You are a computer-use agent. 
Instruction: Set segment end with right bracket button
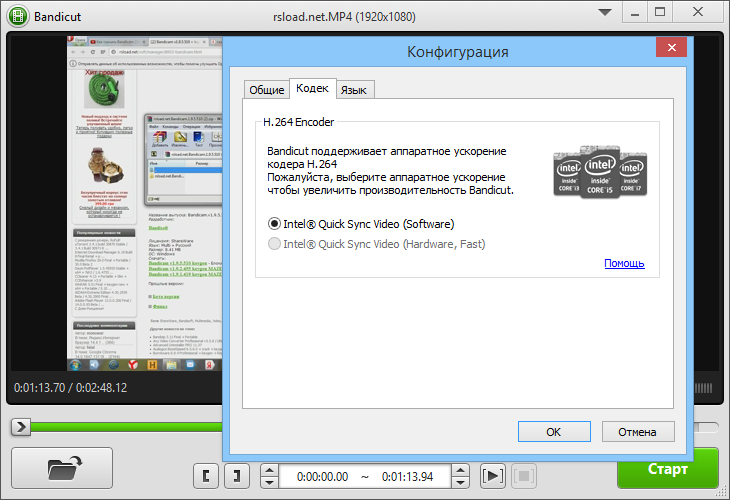237,476
